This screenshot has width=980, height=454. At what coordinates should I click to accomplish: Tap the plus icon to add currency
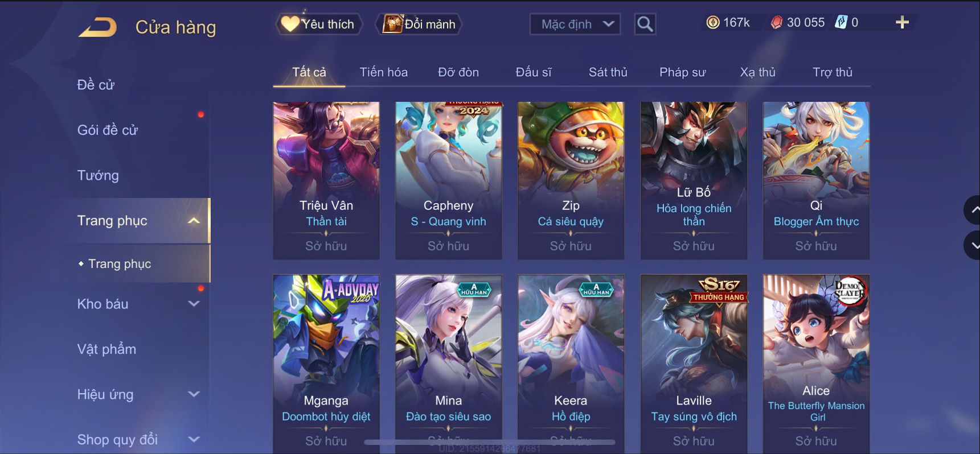coord(902,22)
